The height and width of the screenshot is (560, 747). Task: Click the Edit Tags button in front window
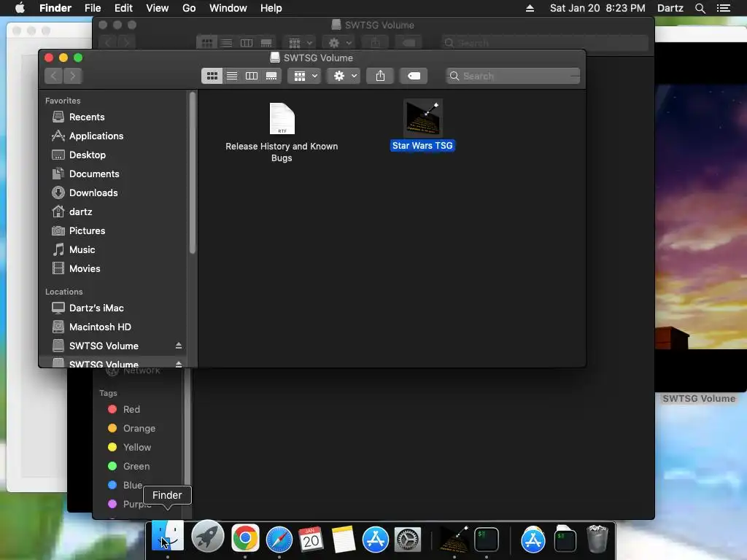(x=414, y=76)
